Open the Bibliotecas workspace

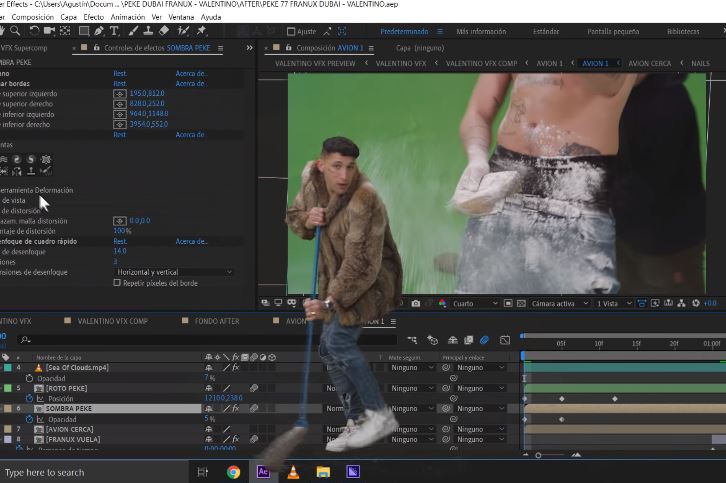coord(683,31)
